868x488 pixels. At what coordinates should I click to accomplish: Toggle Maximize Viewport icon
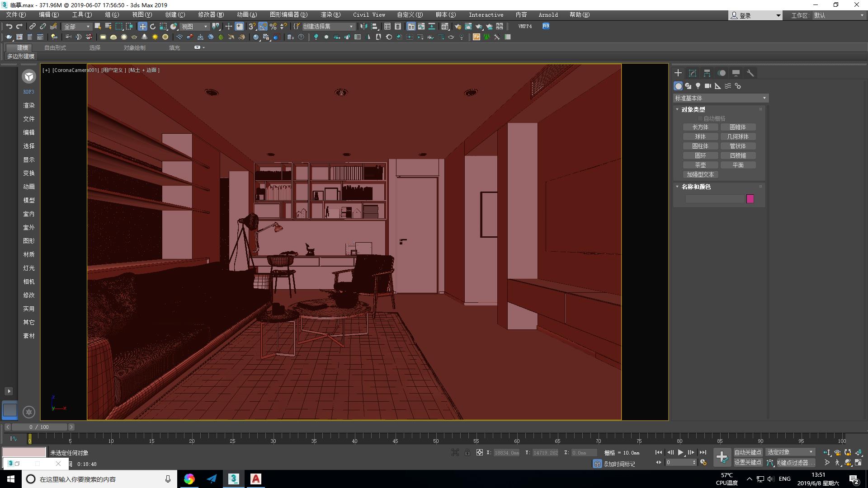pyautogui.click(x=858, y=462)
